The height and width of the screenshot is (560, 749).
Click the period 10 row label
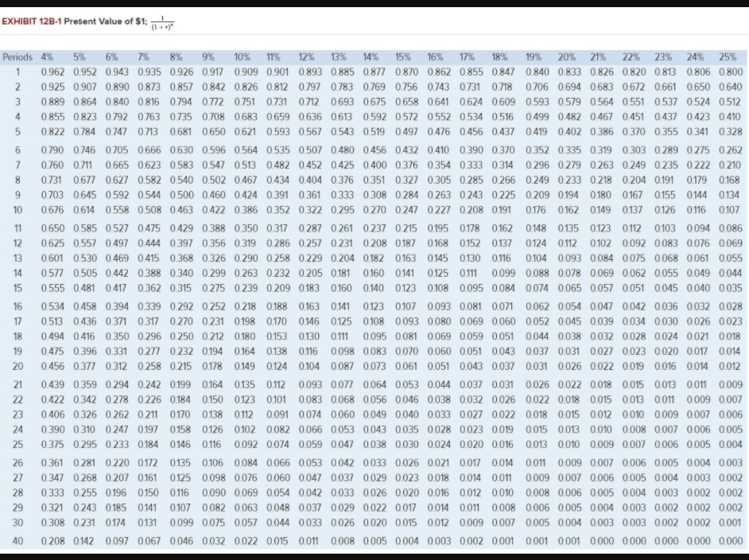(17, 210)
